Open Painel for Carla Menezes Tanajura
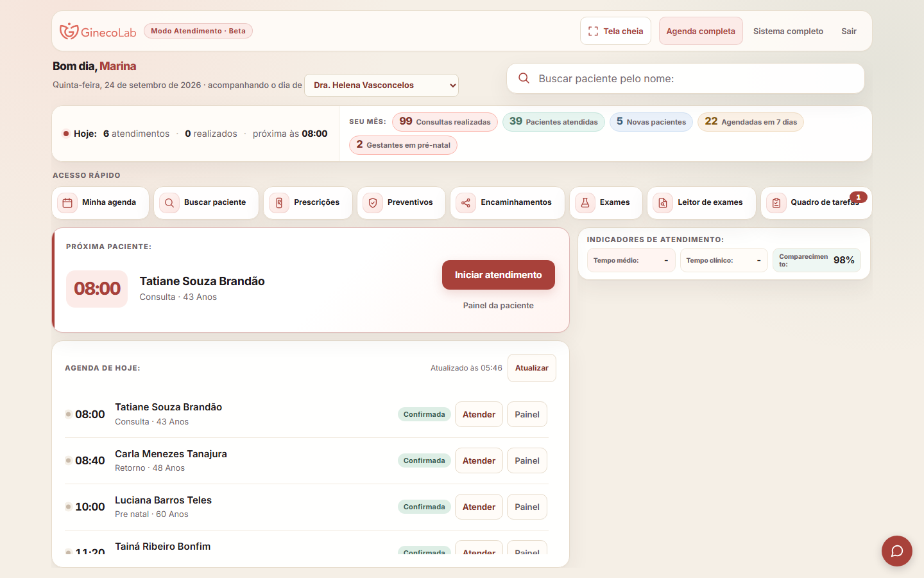This screenshot has width=924, height=578. [527, 460]
